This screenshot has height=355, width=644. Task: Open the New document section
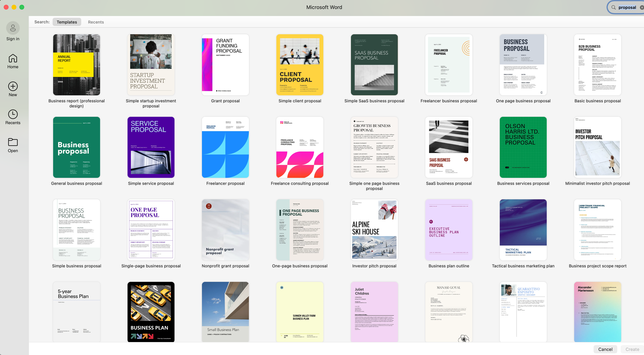point(13,89)
